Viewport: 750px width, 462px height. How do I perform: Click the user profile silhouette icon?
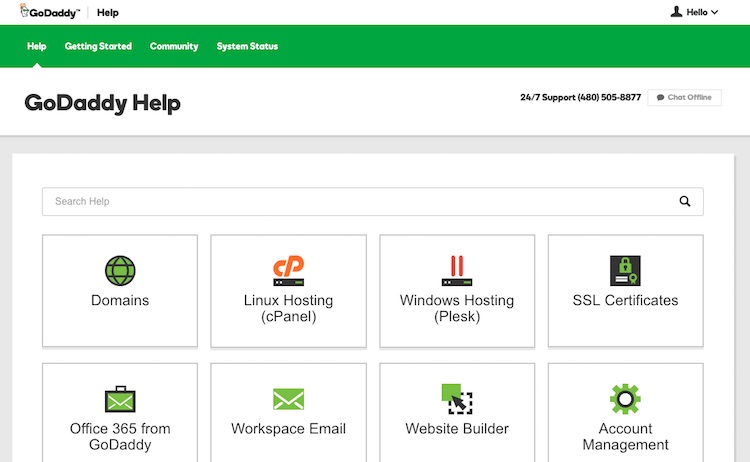(x=676, y=11)
